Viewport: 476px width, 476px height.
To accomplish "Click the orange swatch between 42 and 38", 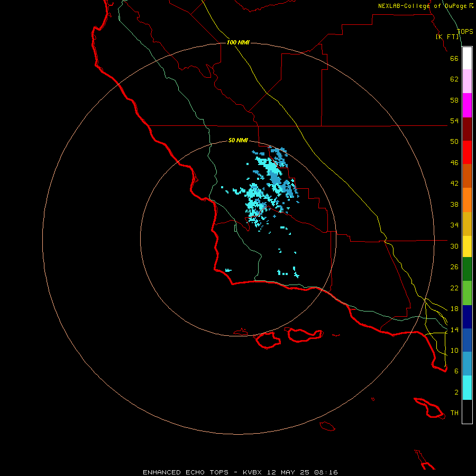I will pos(467,200).
